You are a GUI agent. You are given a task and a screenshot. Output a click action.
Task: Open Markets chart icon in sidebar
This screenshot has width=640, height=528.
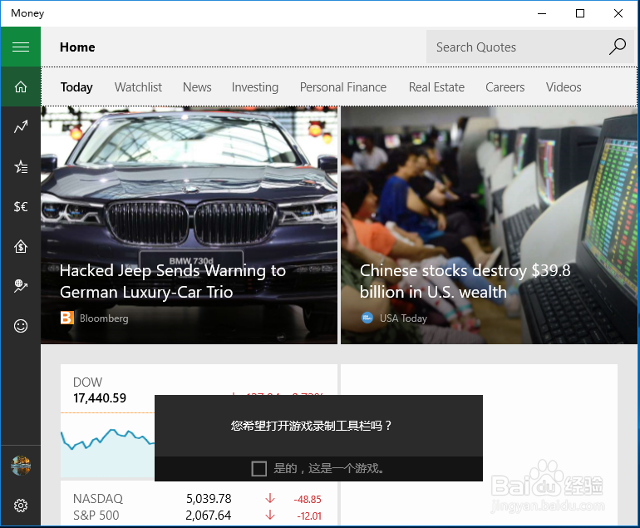pos(21,126)
